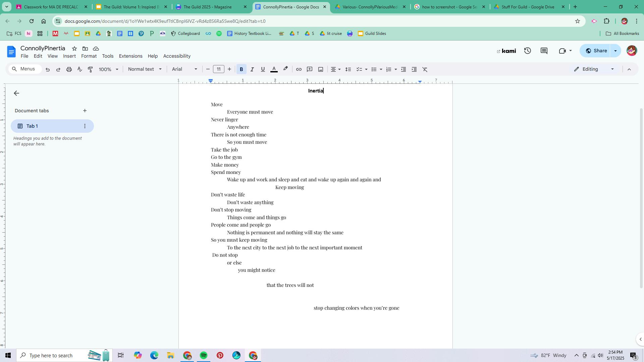Screen dimensions: 644x362
Task: Toggle underline formatting
Action: click(x=263, y=69)
